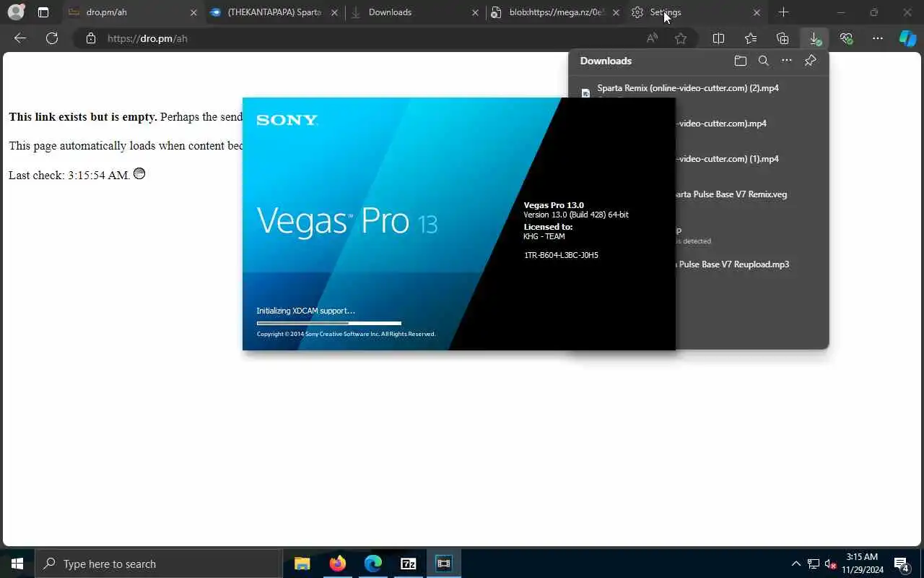Click the bold 'This link exists but is empty.' text
924x578 pixels.
83,117
